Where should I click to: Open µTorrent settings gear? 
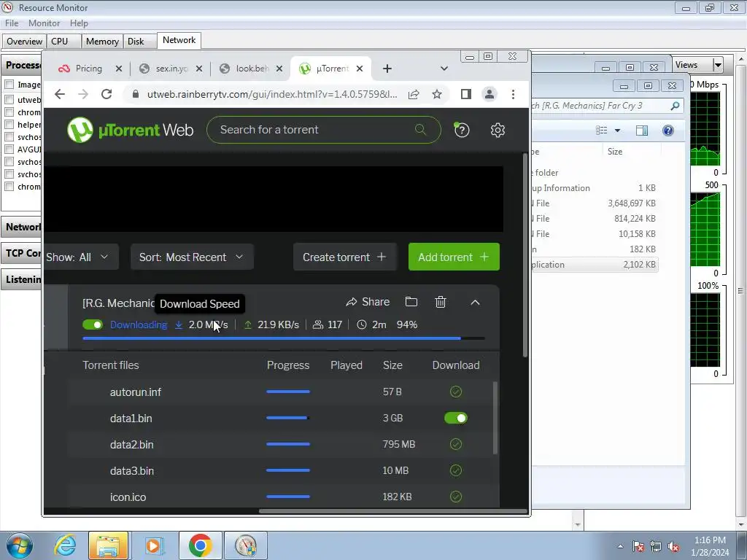coord(498,130)
